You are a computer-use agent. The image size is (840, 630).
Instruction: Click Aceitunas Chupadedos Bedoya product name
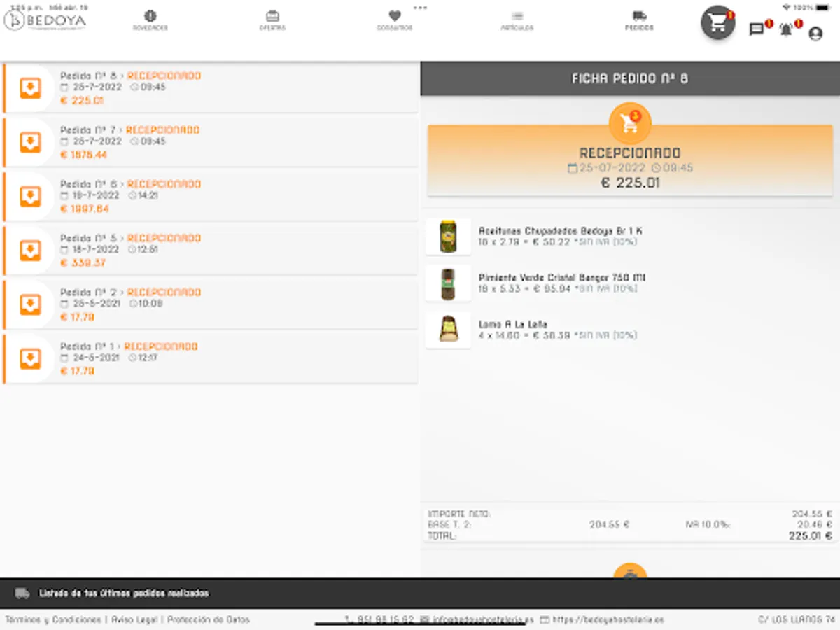[561, 230]
